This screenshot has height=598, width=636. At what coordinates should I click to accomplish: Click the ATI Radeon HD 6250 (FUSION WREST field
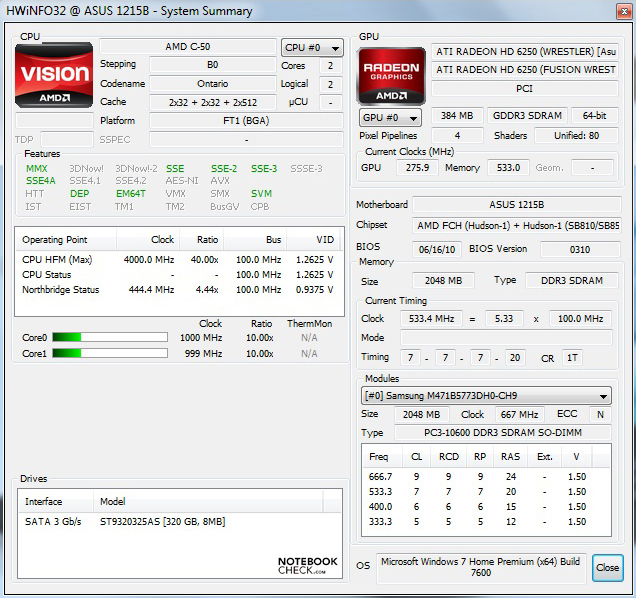click(525, 70)
